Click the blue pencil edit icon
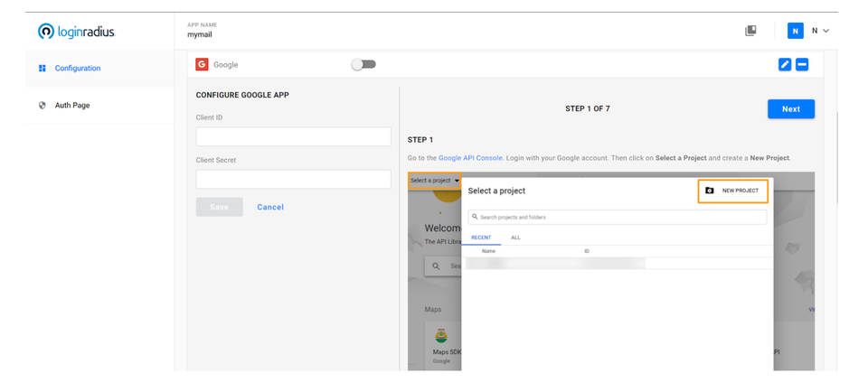The width and height of the screenshot is (868, 392). click(784, 65)
